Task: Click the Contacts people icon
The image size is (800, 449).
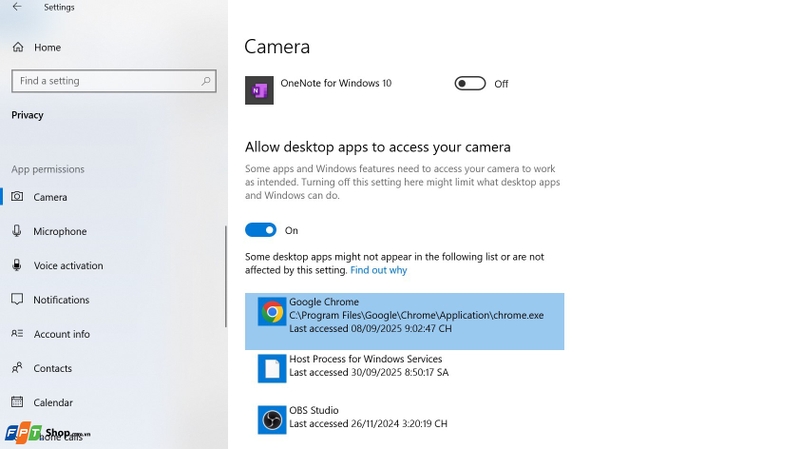Action: [17, 367]
